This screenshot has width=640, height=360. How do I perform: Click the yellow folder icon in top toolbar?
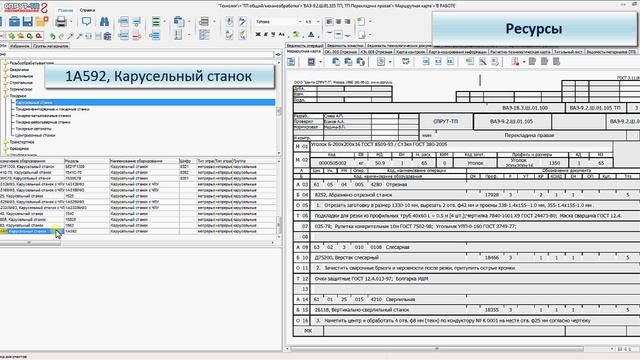42,21
